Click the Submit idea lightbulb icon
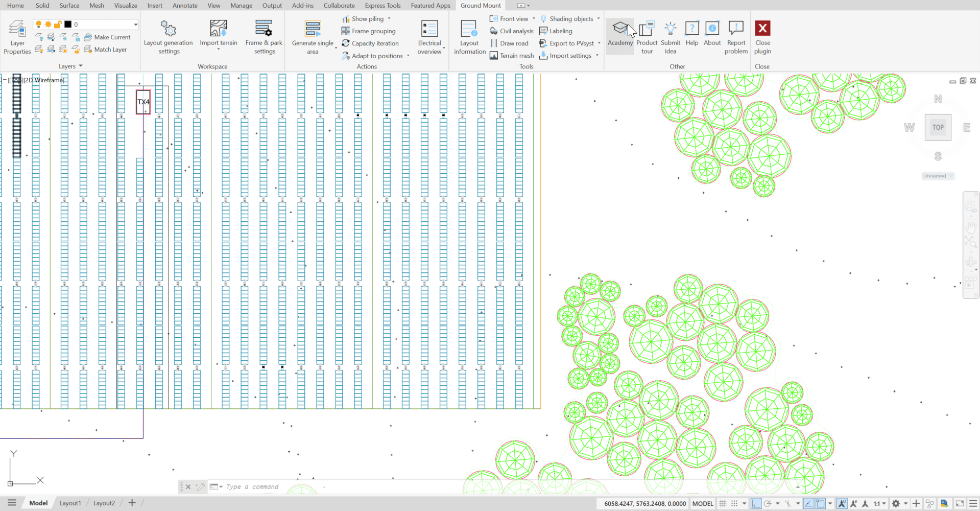980x511 pixels. 671,28
